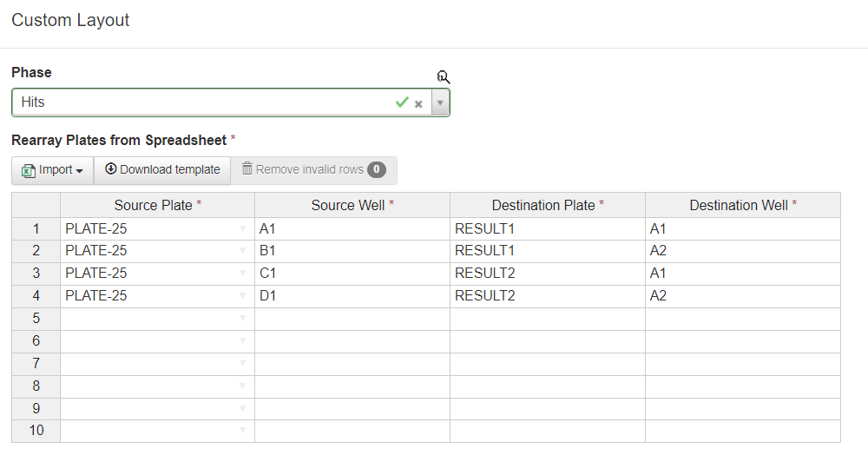This screenshot has height=462, width=868.
Task: Select Destination Plate cell RESULT2 in row 3
Action: click(x=547, y=274)
